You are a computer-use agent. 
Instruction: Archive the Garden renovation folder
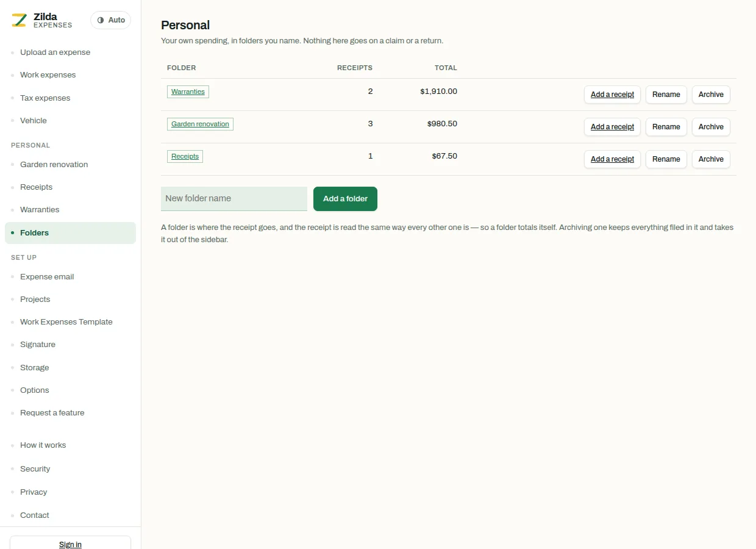[x=711, y=127]
